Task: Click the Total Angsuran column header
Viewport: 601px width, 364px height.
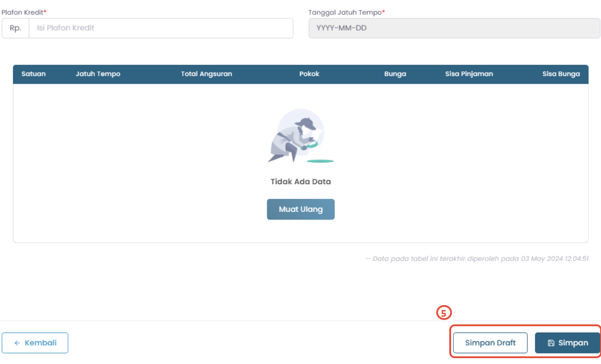Action: (x=207, y=74)
